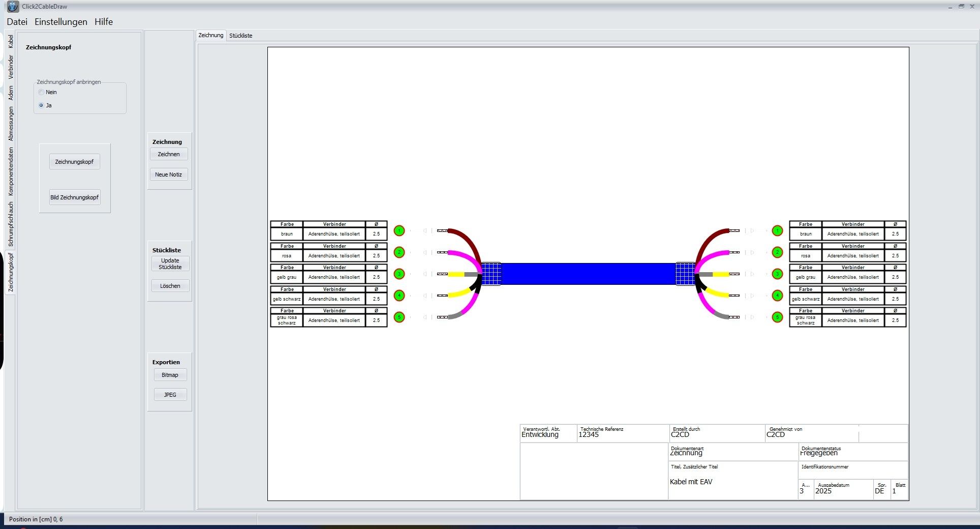Select the 'Nein' radio button

coord(42,92)
